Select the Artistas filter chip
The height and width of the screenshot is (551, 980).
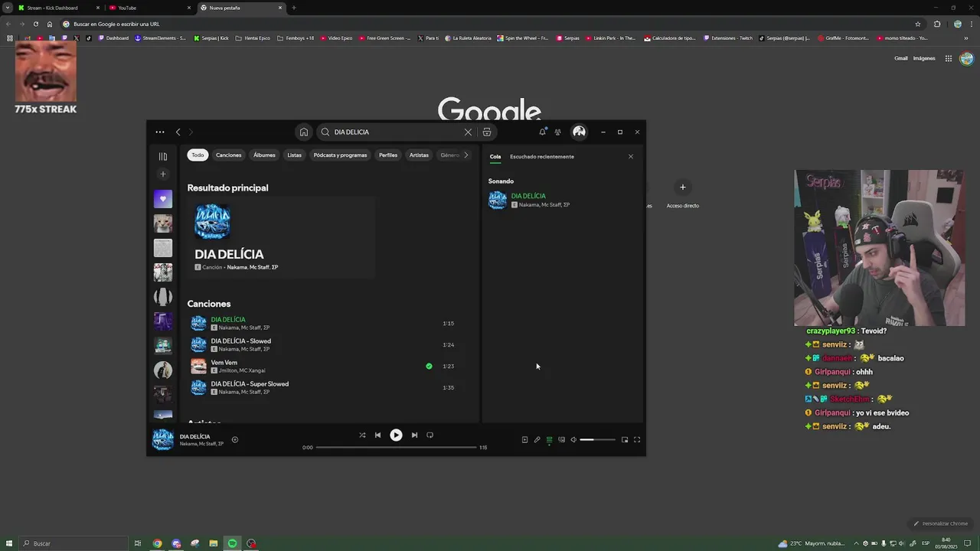pos(419,155)
